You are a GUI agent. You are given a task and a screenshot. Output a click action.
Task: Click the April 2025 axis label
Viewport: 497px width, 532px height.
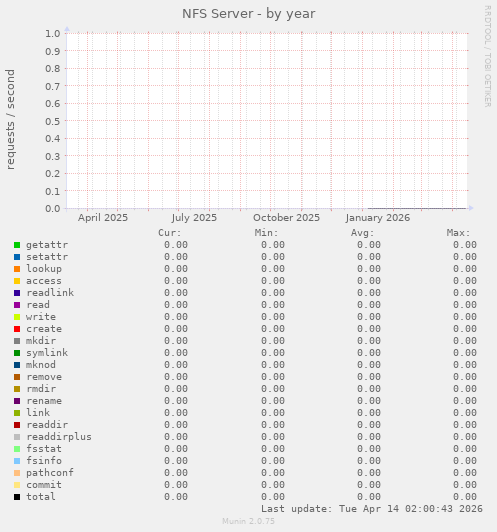[103, 217]
